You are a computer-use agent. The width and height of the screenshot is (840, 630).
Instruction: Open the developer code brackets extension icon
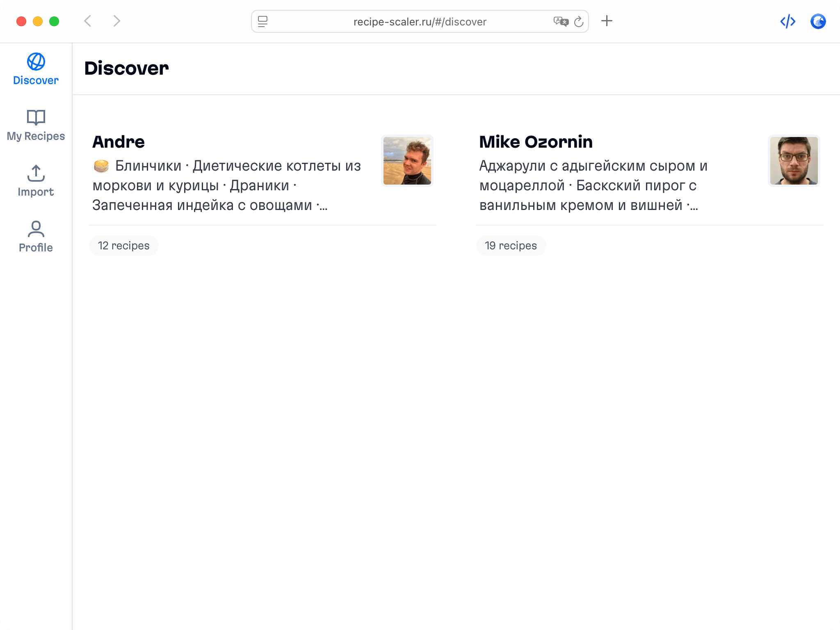click(x=787, y=21)
